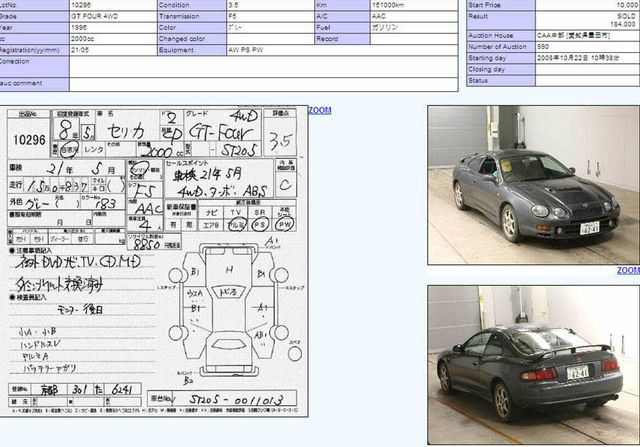Open the ZOOM link beside the auction sheet
Viewport: 640px width, 447px height.
pos(320,111)
